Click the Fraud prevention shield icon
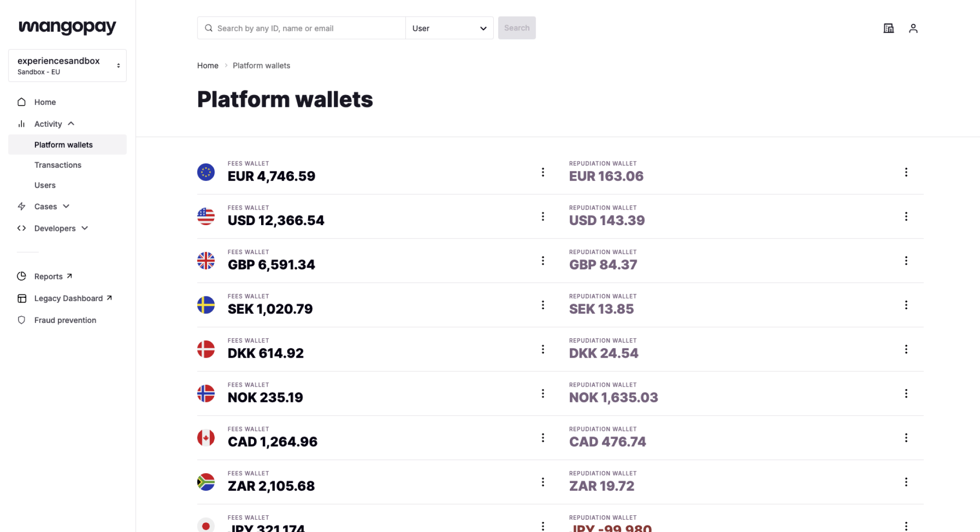The image size is (980, 532). (x=21, y=320)
